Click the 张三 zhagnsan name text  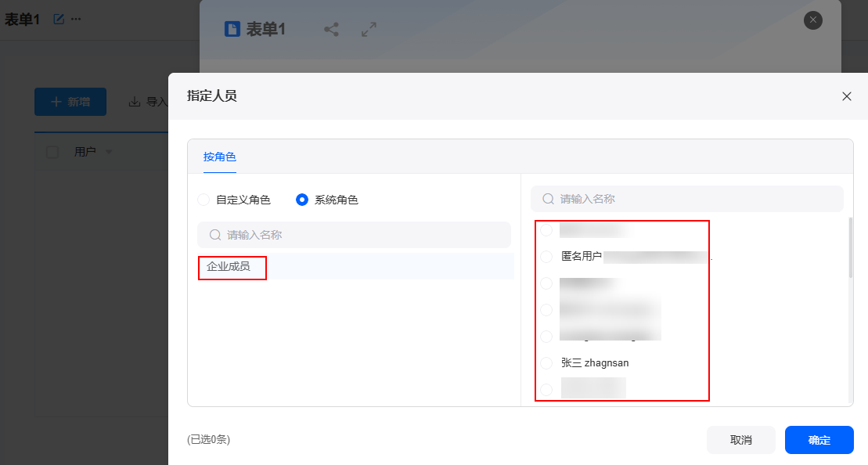click(595, 363)
